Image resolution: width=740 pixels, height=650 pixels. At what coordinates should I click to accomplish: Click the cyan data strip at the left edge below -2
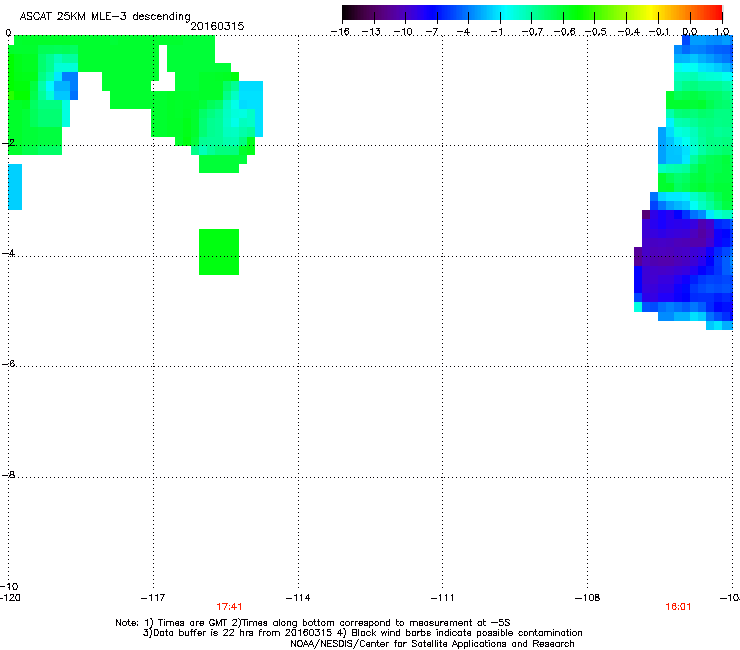(15, 187)
